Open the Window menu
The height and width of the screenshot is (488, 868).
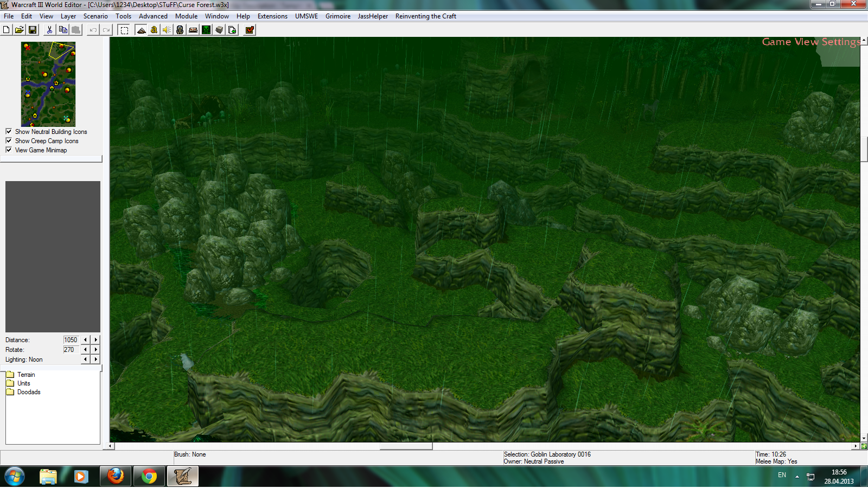217,16
